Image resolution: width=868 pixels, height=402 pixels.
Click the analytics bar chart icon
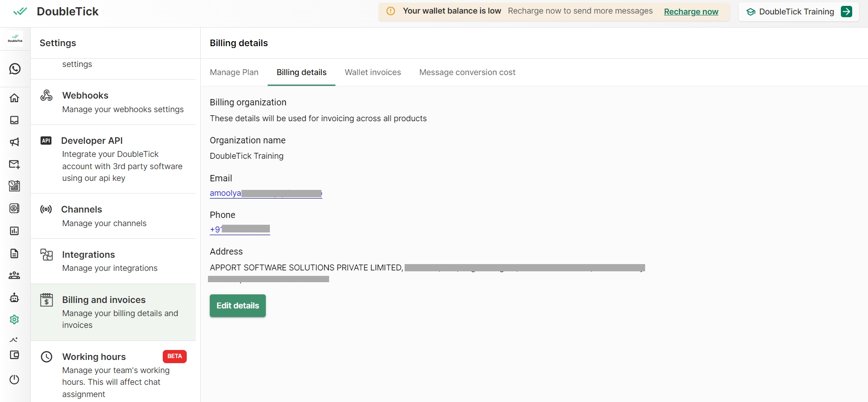click(x=14, y=231)
